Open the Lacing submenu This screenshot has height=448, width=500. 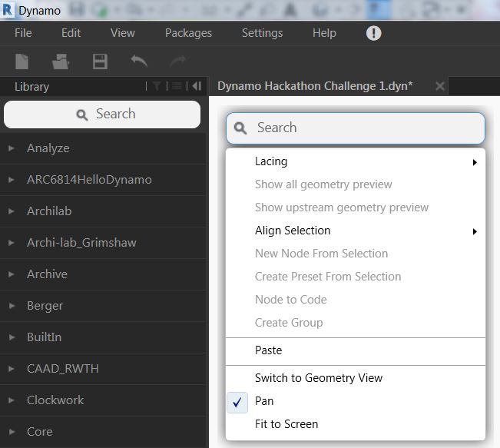tap(356, 161)
